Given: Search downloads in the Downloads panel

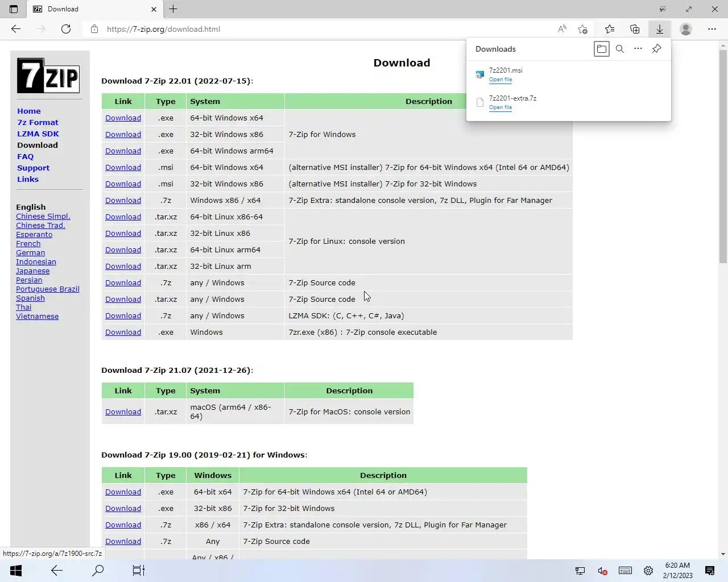Looking at the screenshot, I should 620,49.
